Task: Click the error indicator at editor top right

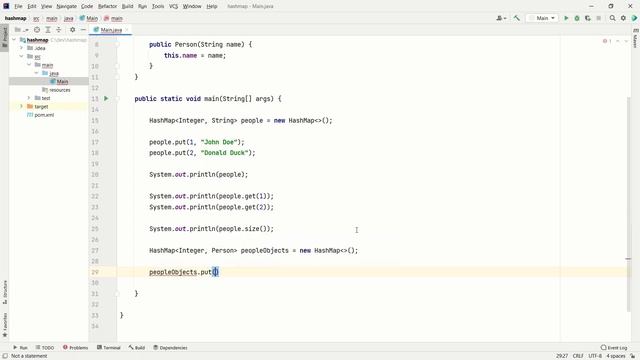Action: pyautogui.click(x=607, y=41)
